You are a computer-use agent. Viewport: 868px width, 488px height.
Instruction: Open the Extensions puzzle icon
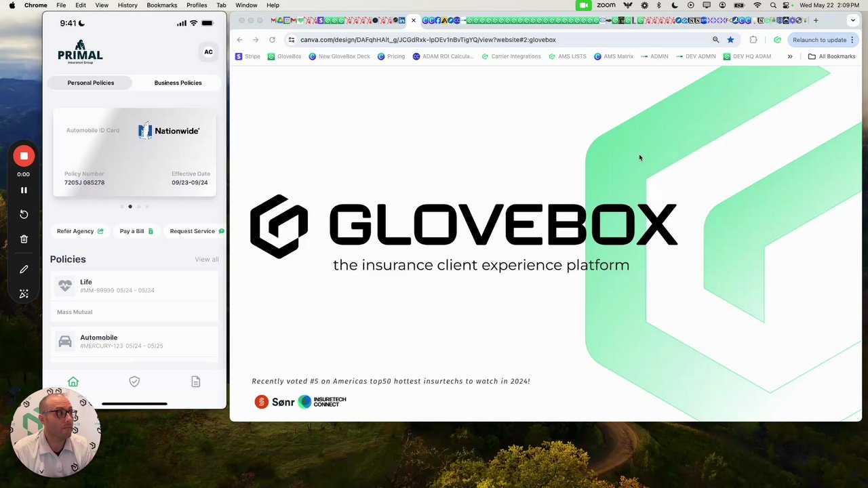(x=753, y=40)
